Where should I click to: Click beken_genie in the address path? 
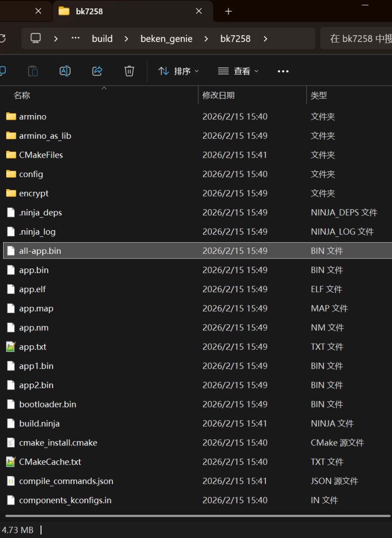tap(167, 39)
